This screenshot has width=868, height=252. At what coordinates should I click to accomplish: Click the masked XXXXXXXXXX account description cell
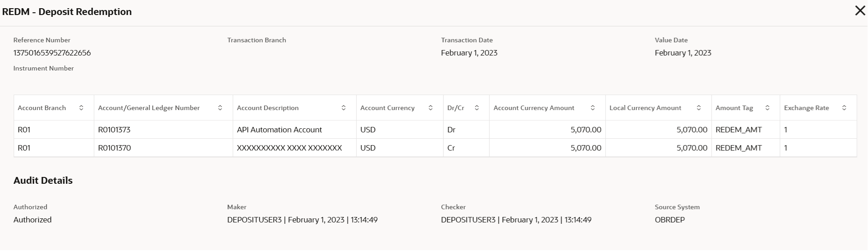pos(289,148)
